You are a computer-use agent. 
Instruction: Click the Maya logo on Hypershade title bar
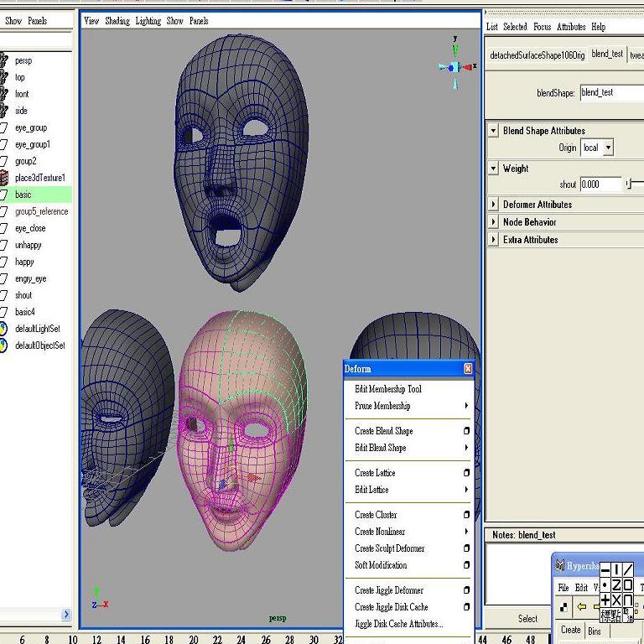pos(559,566)
